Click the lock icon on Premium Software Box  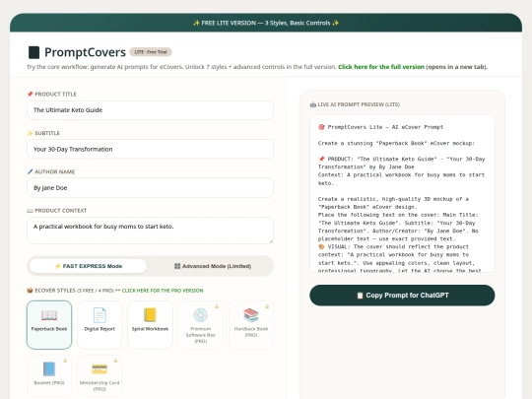coord(217,306)
